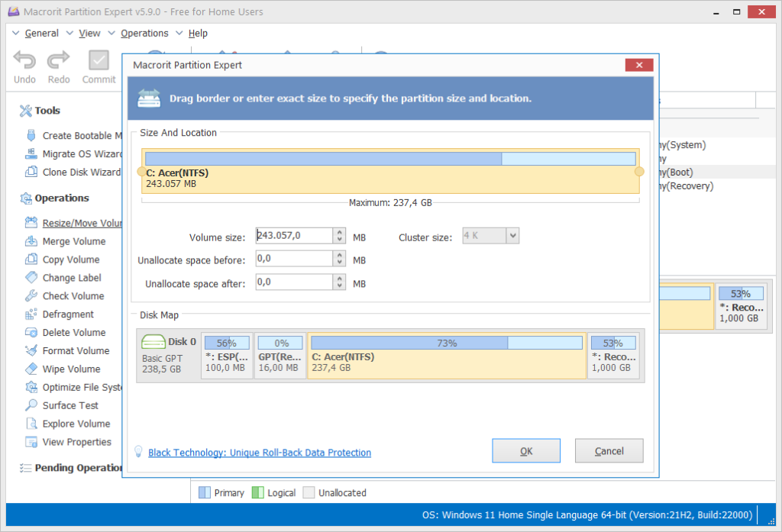Cancel the partition resize dialog
The image size is (782, 532).
(x=609, y=450)
